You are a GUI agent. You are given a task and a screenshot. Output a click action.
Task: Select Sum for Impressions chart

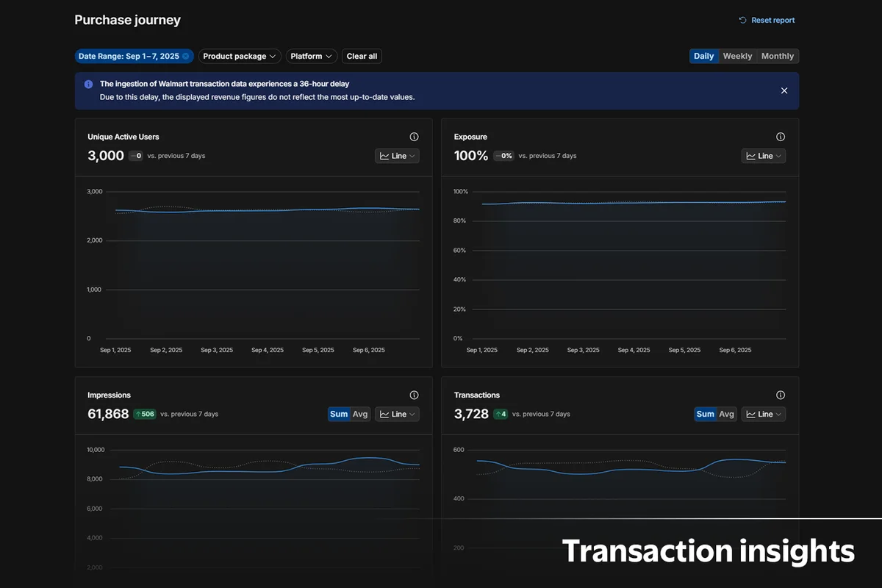click(339, 415)
